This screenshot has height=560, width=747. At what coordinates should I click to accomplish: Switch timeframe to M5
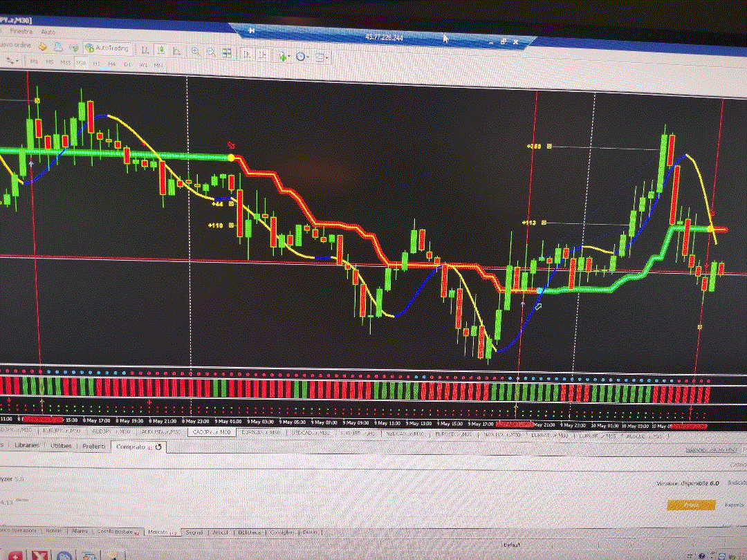[50, 62]
